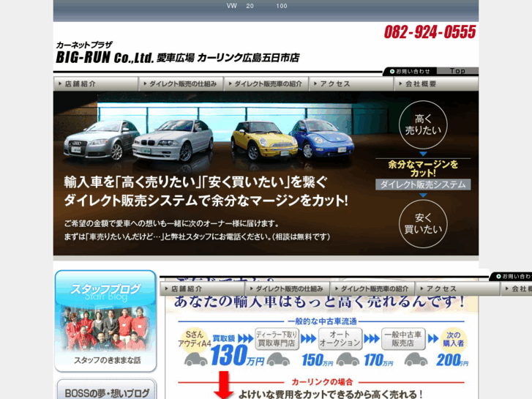The image size is (532, 399).
Task: Open 店舗紹介 in the lower duplicate nav bar
Action: 202,288
